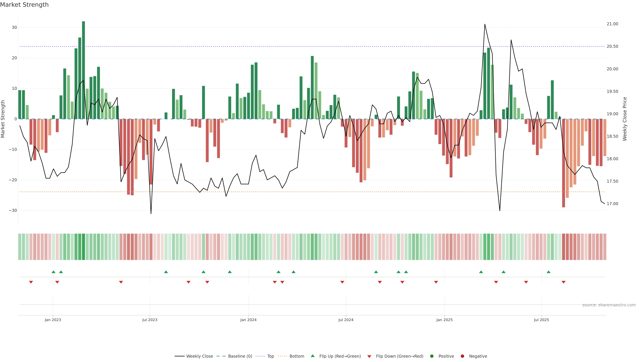Click the last green flip-up marker near Jul 2025

click(x=549, y=272)
